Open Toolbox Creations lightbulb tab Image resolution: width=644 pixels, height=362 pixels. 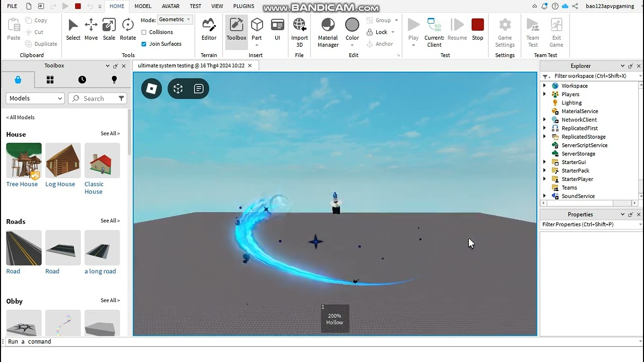[114, 79]
